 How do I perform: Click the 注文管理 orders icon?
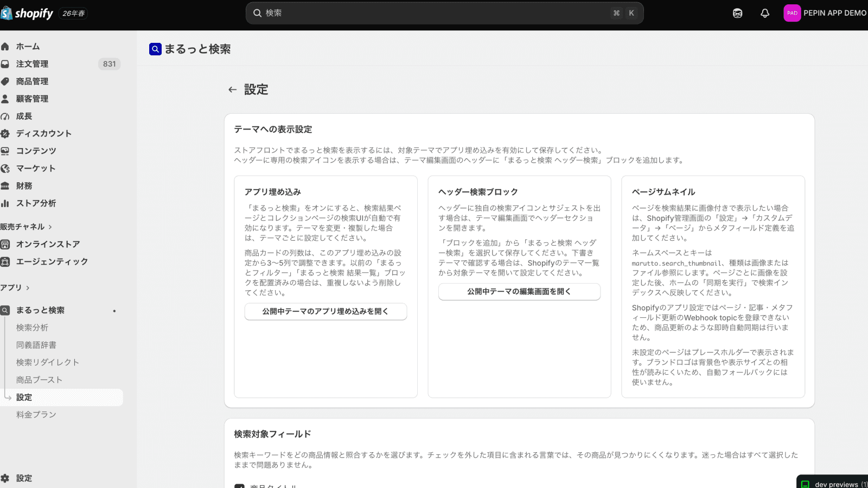click(x=5, y=64)
